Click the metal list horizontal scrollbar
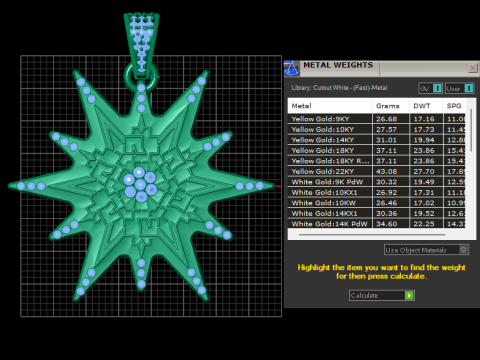The width and height of the screenshot is (480, 360). 372,235
